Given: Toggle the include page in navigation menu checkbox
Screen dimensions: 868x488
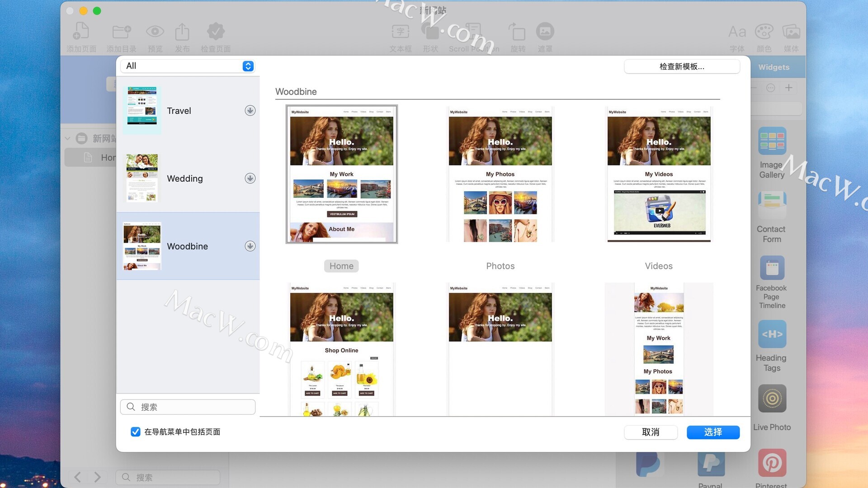Looking at the screenshot, I should [x=136, y=432].
